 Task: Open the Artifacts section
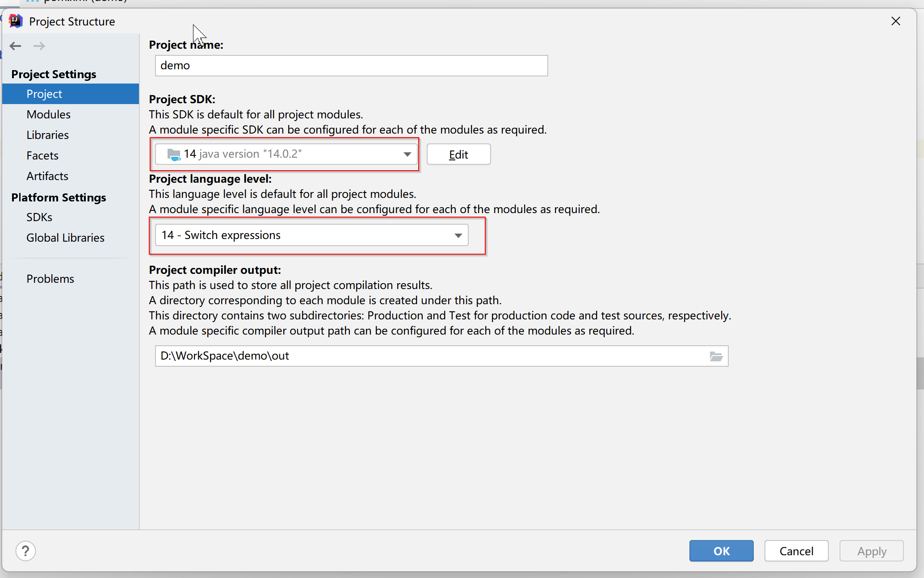47,176
